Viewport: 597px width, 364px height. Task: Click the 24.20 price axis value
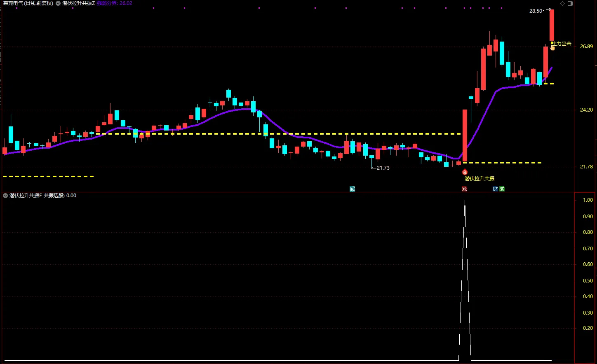point(586,110)
